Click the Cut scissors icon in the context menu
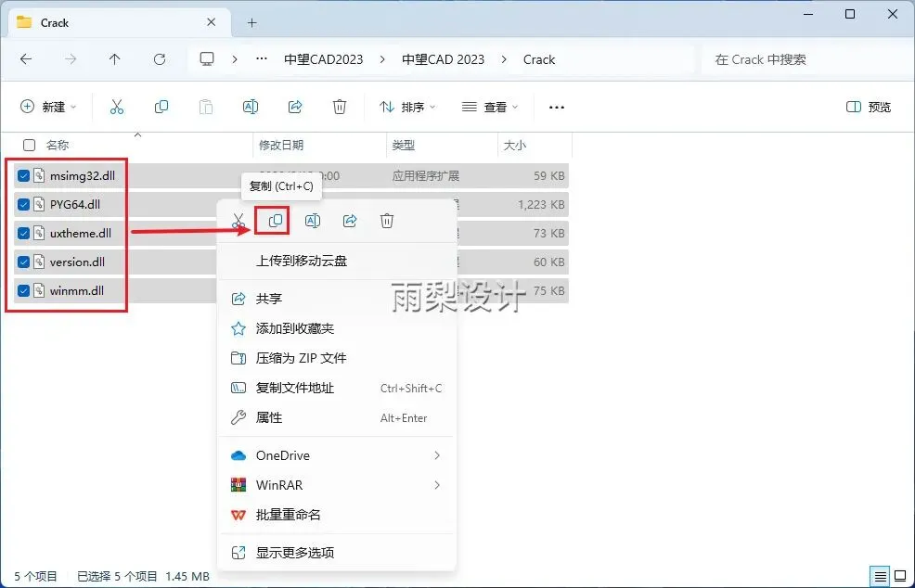 pos(238,221)
